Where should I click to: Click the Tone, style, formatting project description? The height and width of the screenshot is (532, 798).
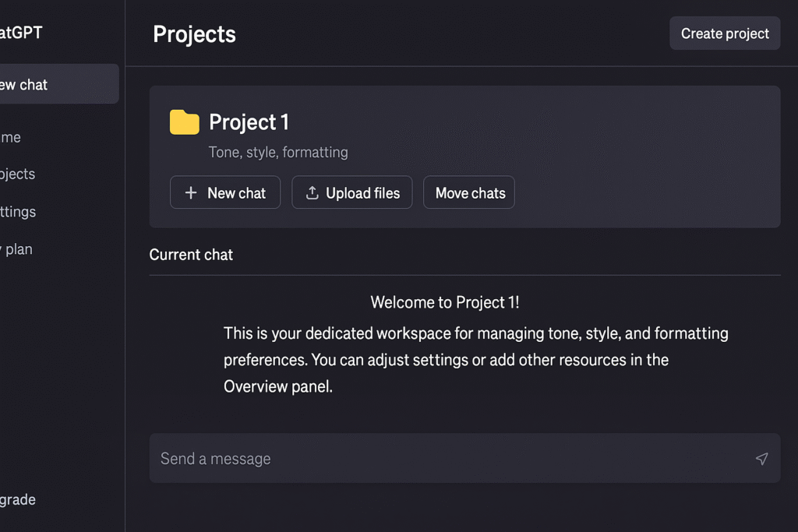(x=278, y=152)
